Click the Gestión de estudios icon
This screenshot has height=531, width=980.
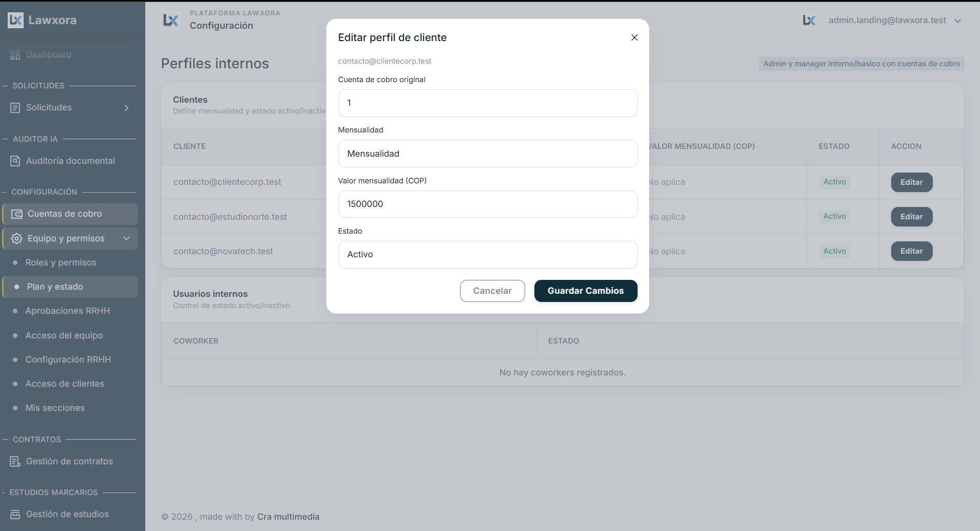pos(15,514)
